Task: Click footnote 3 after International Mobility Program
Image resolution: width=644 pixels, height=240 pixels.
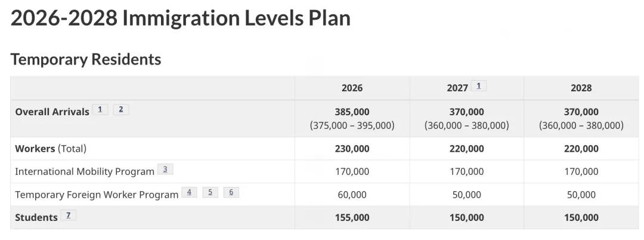Action: 165,169
